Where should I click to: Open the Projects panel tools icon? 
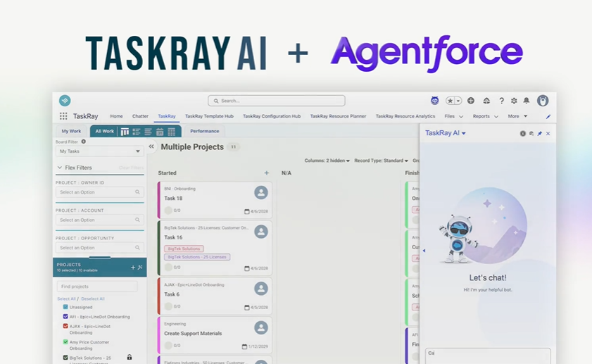(140, 268)
